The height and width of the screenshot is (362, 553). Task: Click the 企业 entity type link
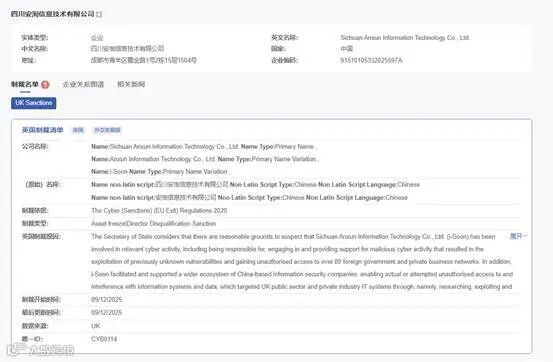point(97,37)
